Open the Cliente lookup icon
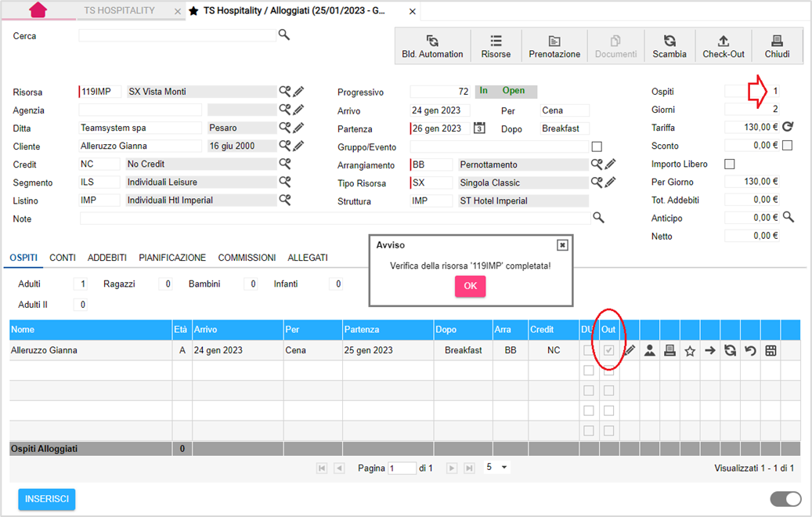 (x=285, y=146)
